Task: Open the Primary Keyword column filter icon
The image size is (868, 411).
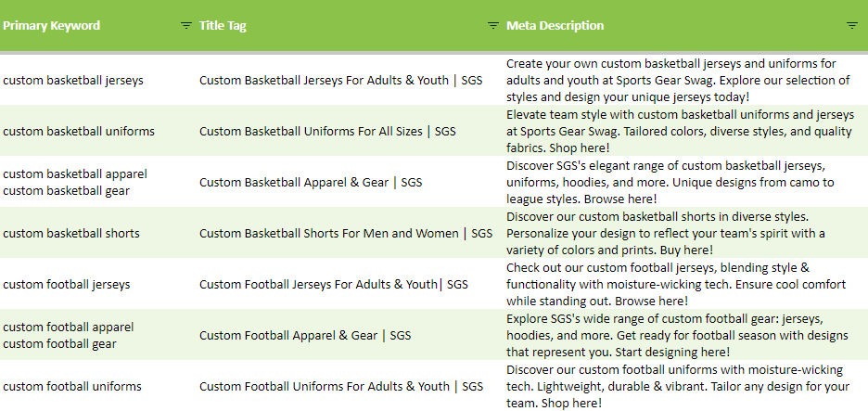Action: (x=186, y=25)
